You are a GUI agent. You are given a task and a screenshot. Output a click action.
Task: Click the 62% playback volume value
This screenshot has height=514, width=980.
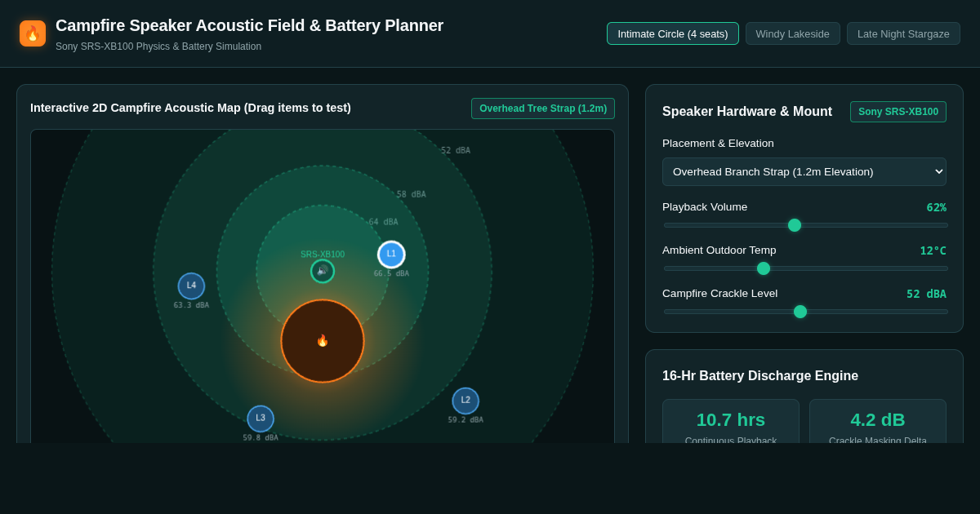click(x=936, y=207)
